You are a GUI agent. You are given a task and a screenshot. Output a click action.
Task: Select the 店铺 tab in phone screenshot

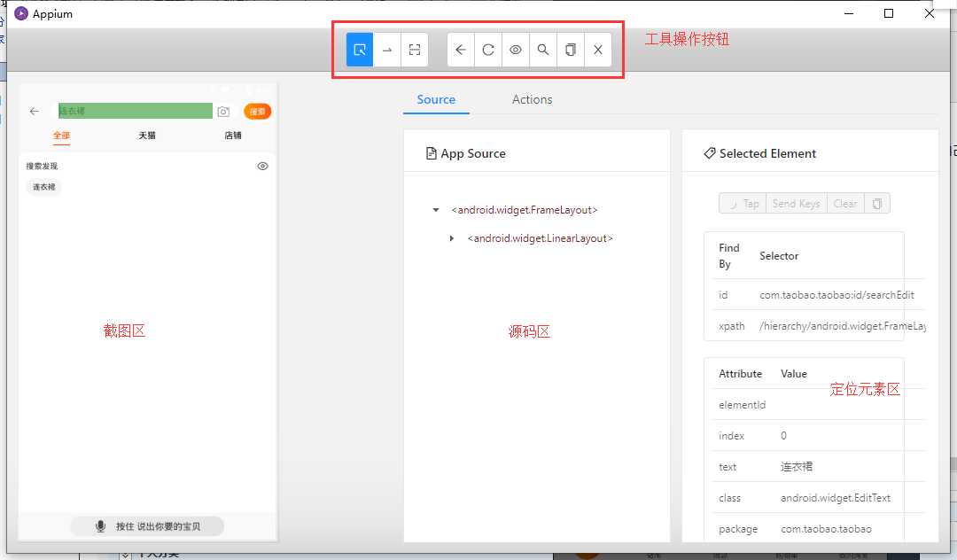click(x=233, y=136)
